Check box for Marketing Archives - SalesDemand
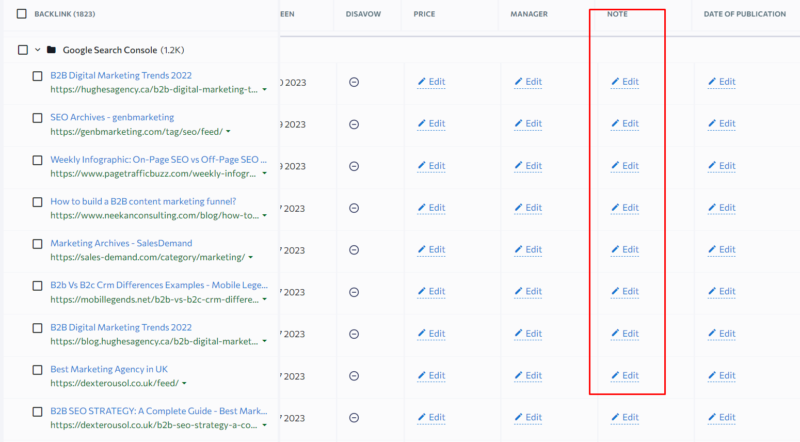This screenshot has height=442, width=800. [x=37, y=244]
